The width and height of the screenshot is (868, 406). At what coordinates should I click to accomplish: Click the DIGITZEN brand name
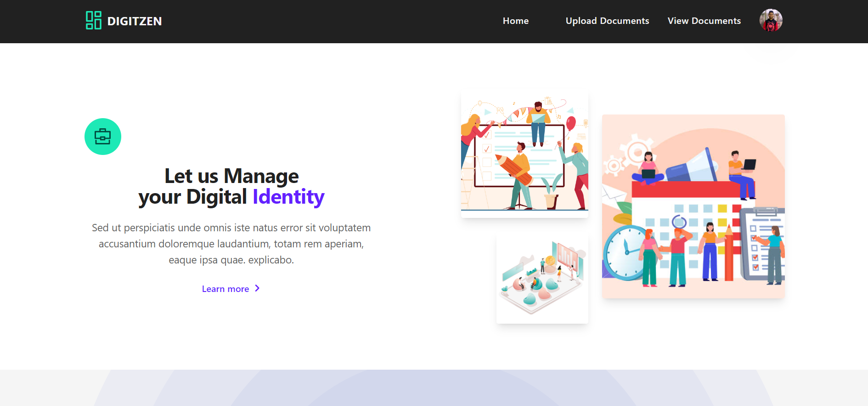pos(135,21)
